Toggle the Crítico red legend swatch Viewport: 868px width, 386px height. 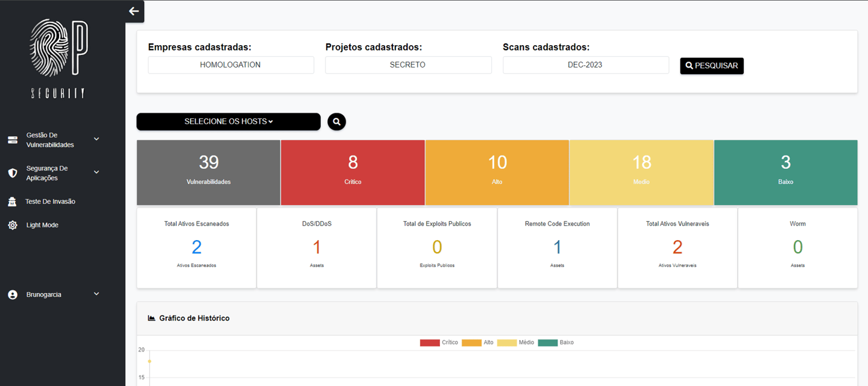tap(430, 343)
